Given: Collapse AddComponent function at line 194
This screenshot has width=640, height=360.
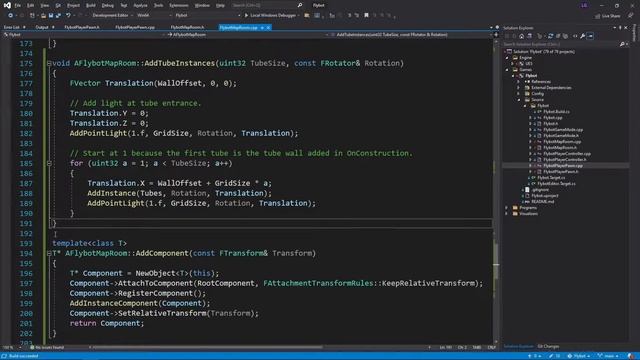Looking at the screenshot, I should (x=49, y=253).
